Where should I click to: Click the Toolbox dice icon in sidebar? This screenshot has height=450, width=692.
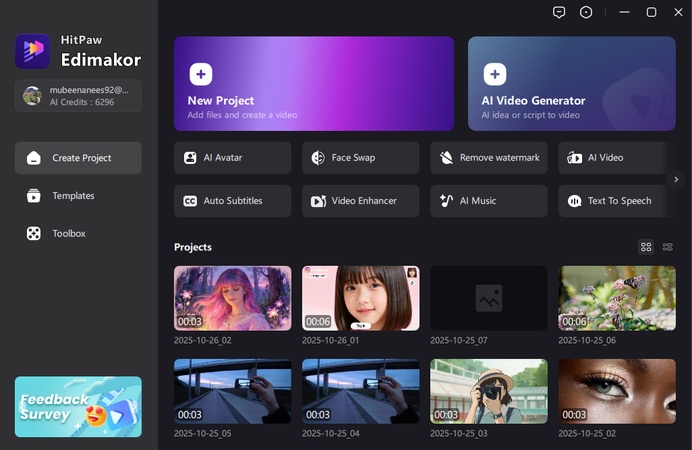33,233
